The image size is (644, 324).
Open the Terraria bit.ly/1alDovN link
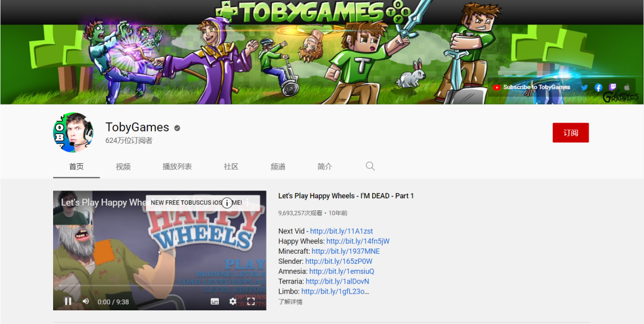point(337,281)
